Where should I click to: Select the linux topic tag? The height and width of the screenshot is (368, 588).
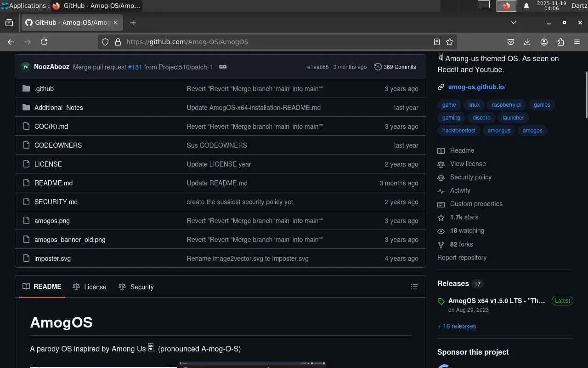[x=474, y=105]
